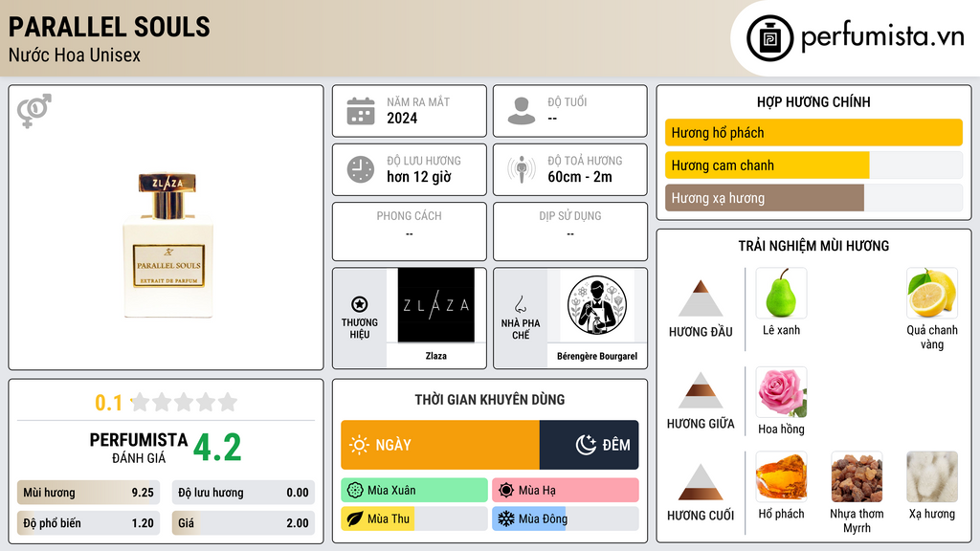The image size is (980, 551).
Task: Click the top notes pyramid icon
Action: (701, 298)
